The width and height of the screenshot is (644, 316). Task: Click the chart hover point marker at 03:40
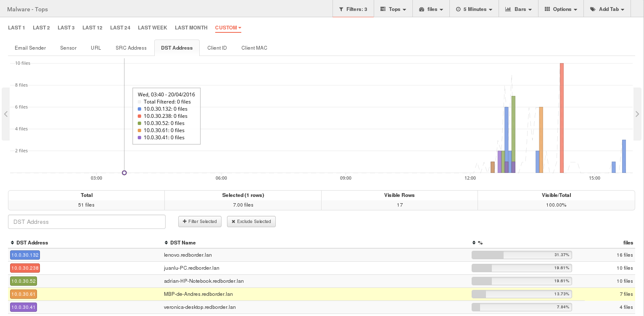tap(124, 173)
